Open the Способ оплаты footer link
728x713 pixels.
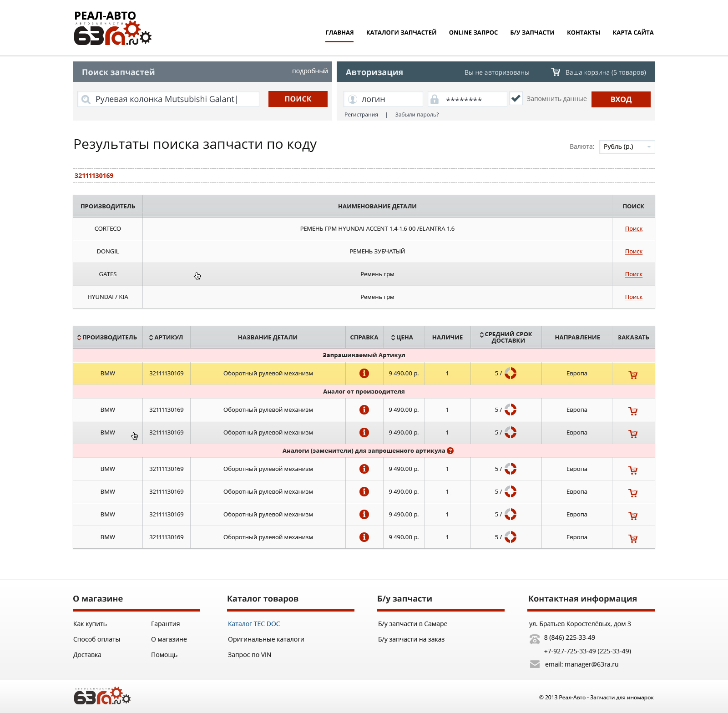[96, 639]
